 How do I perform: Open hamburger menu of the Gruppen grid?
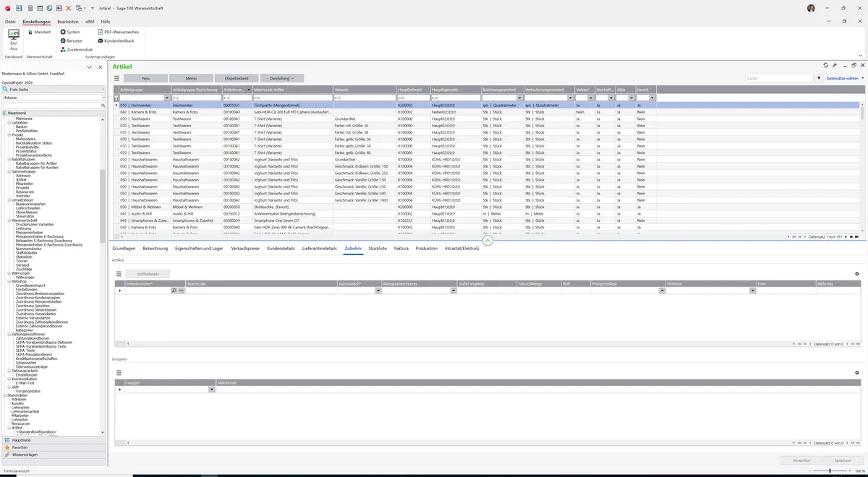119,373
